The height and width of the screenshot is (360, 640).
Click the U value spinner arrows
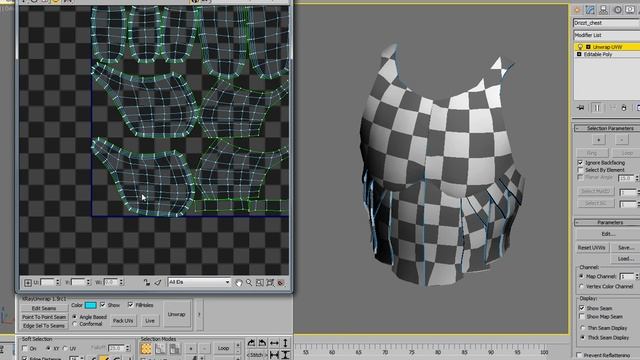58,282
